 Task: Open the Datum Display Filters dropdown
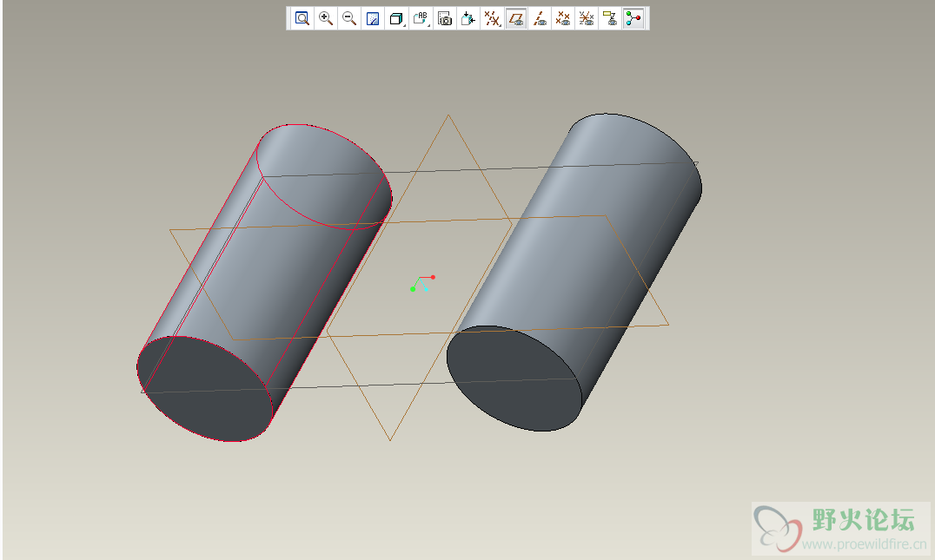click(x=492, y=18)
